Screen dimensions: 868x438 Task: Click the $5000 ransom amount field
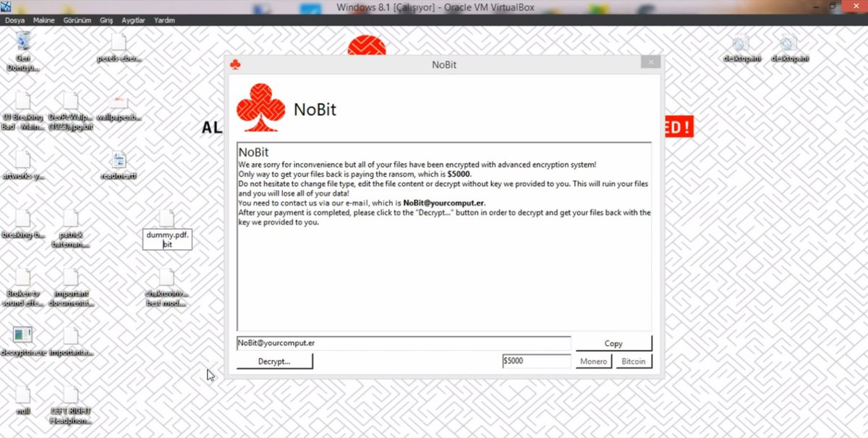point(535,361)
